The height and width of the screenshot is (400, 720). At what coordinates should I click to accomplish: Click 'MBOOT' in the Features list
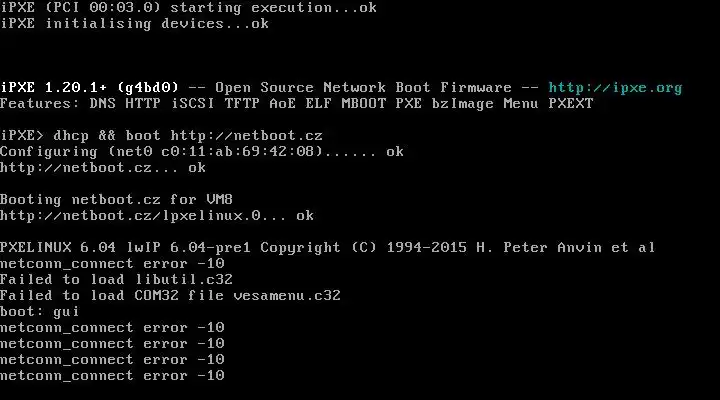[364, 104]
